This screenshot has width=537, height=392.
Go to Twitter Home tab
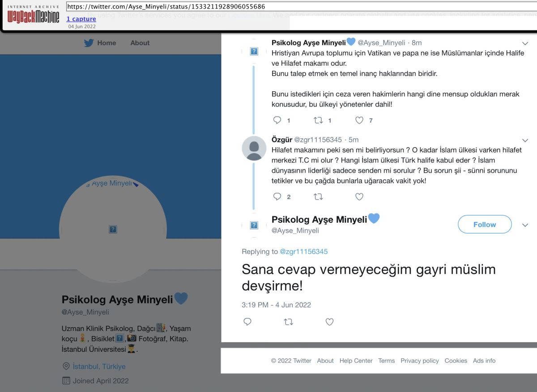(x=100, y=43)
